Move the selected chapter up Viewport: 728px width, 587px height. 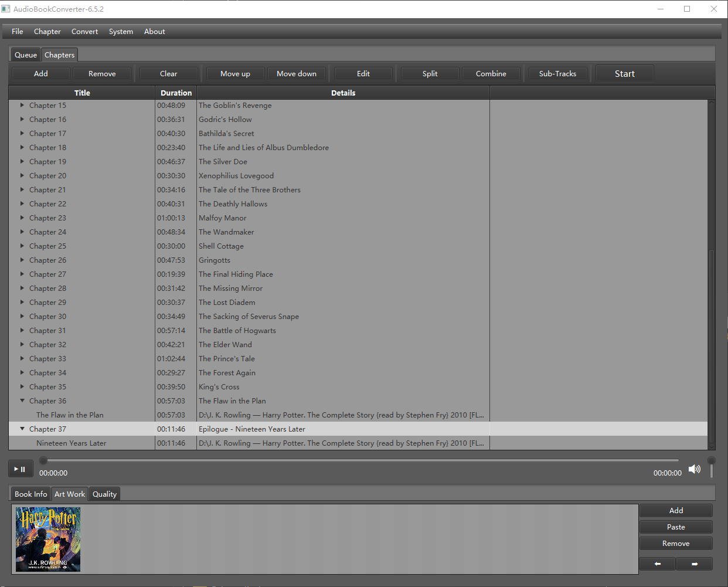[x=235, y=73]
